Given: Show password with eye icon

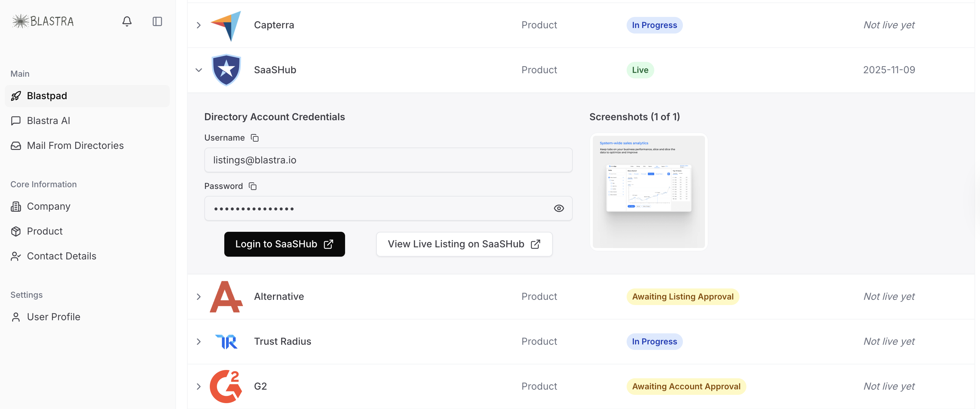Looking at the screenshot, I should pos(558,208).
